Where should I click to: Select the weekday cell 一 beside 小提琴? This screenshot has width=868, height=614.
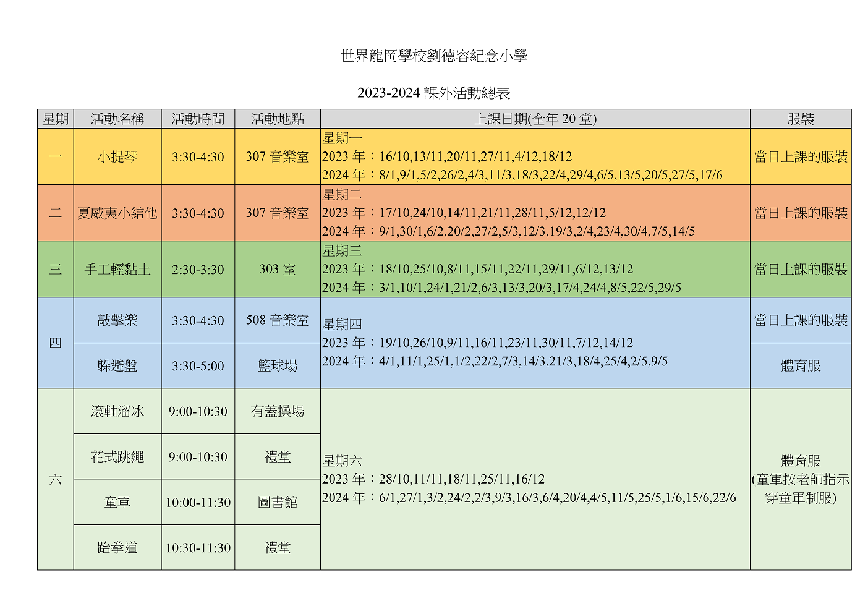(56, 156)
